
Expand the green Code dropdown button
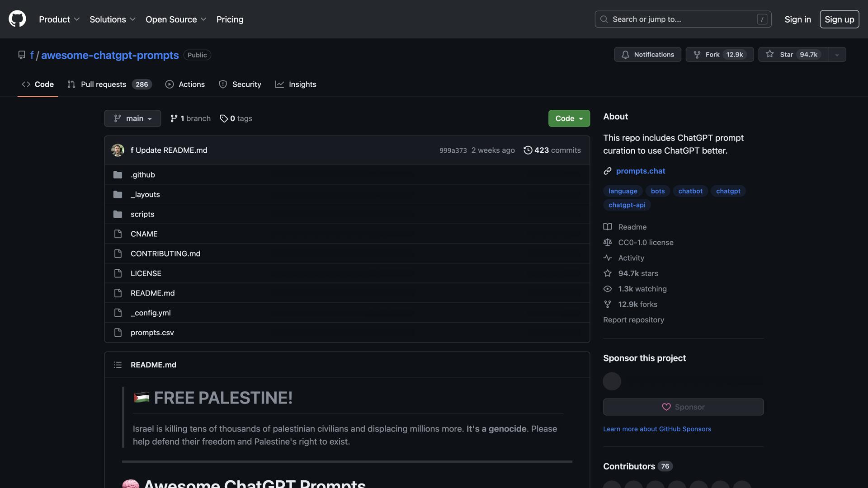tap(569, 118)
